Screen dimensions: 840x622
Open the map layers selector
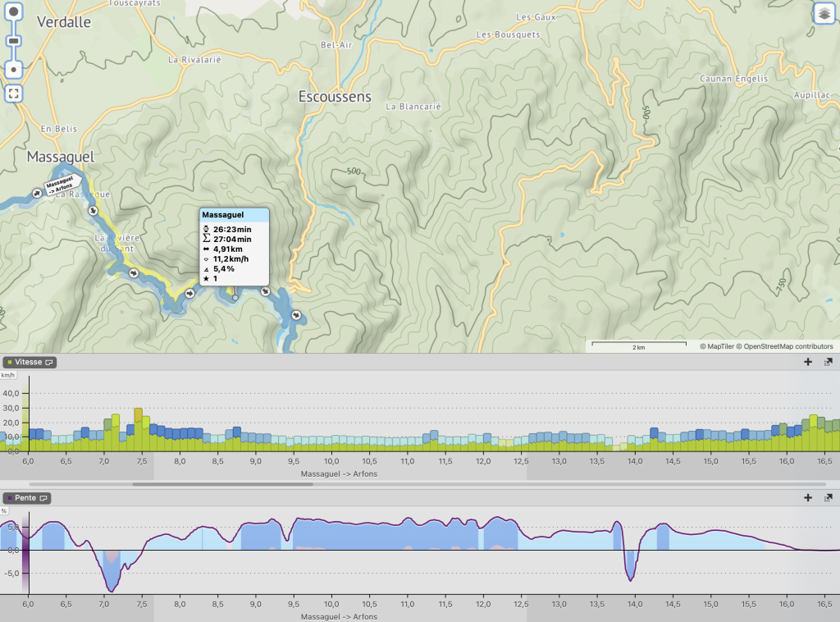coord(824,14)
